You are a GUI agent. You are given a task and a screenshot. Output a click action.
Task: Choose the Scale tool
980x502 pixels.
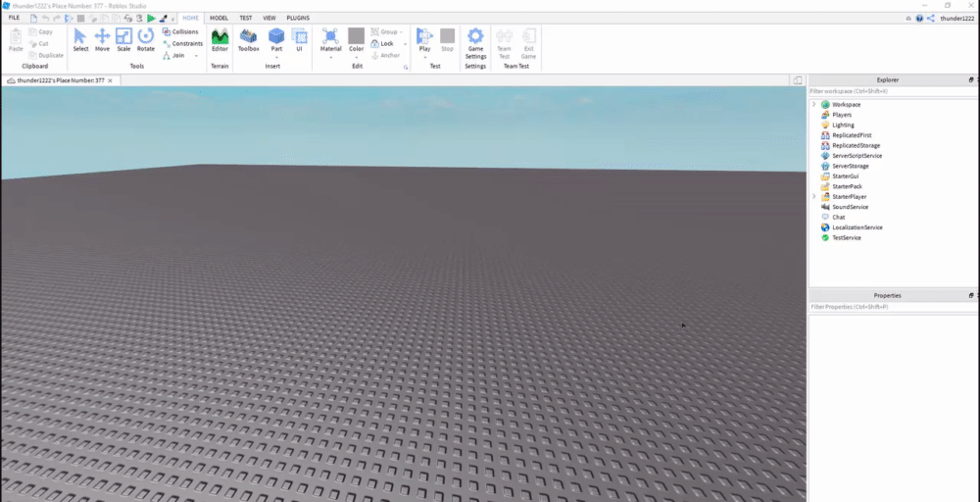pyautogui.click(x=123, y=39)
